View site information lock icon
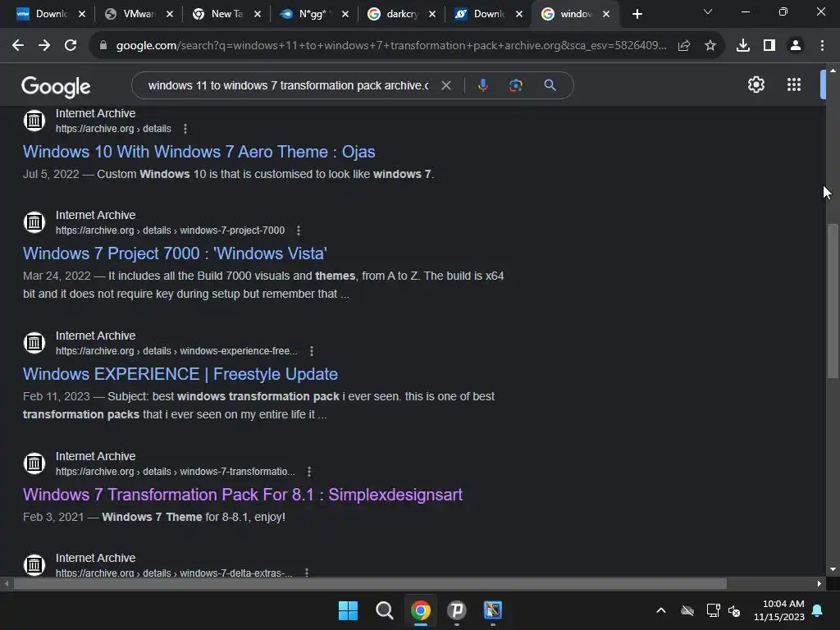This screenshot has height=630, width=840. tap(103, 46)
